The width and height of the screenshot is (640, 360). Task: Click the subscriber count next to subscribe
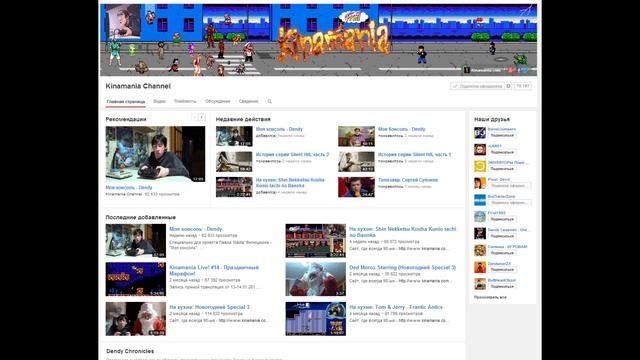click(523, 86)
